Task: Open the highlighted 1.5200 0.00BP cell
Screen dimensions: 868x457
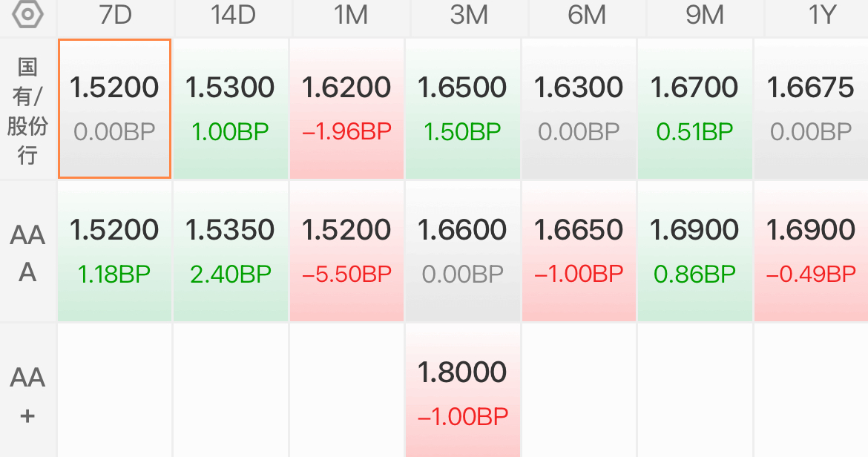Action: 114,109
